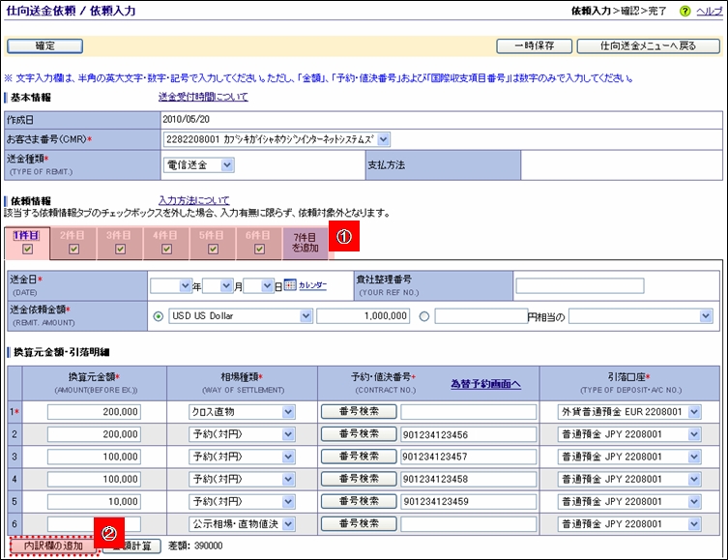
Task: Open the カレンダー text link
Action: tap(312, 285)
